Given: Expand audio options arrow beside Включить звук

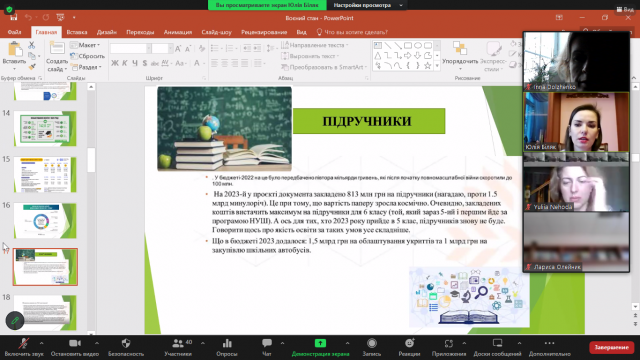Looking at the screenshot, I should [41, 343].
